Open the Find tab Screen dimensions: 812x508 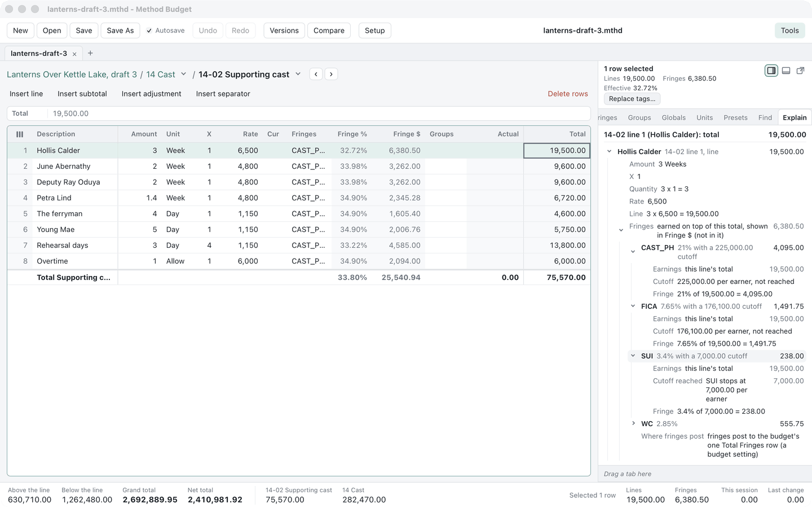[765, 117]
